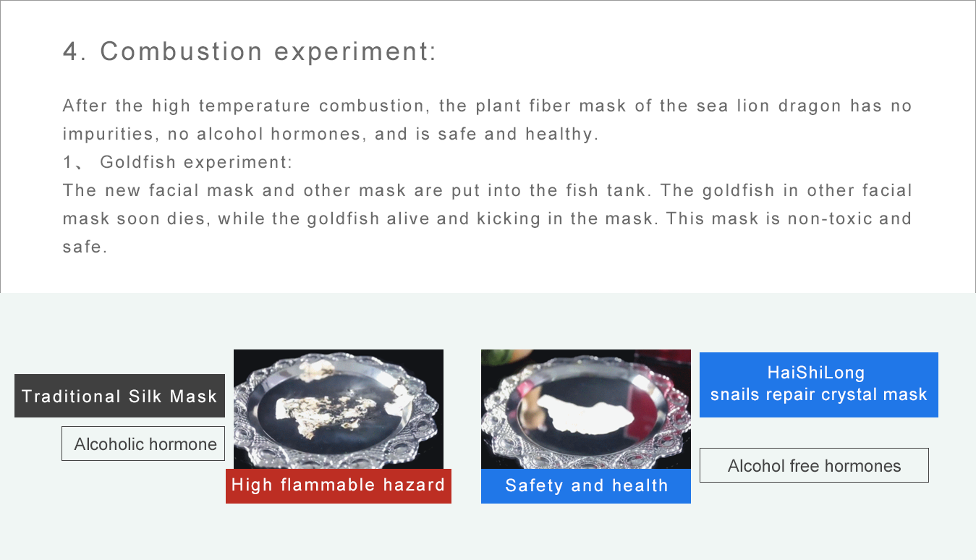Click the Alcohol free hormones outlined box
Image resolution: width=976 pixels, height=560 pixels.
tap(814, 465)
